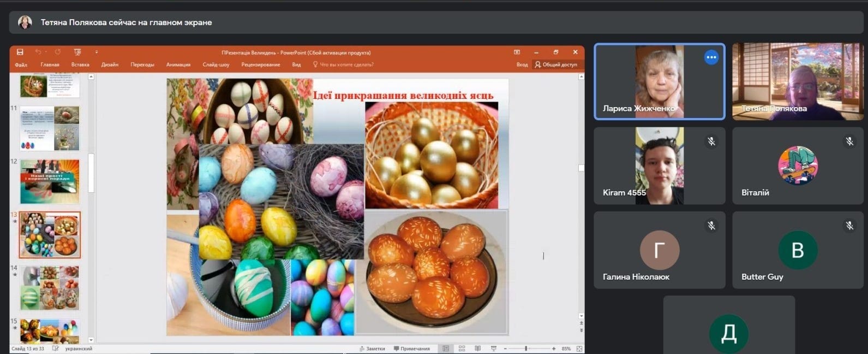868x354 pixels.
Task: Click the Slide Show icon in status bar
Action: pyautogui.click(x=494, y=349)
